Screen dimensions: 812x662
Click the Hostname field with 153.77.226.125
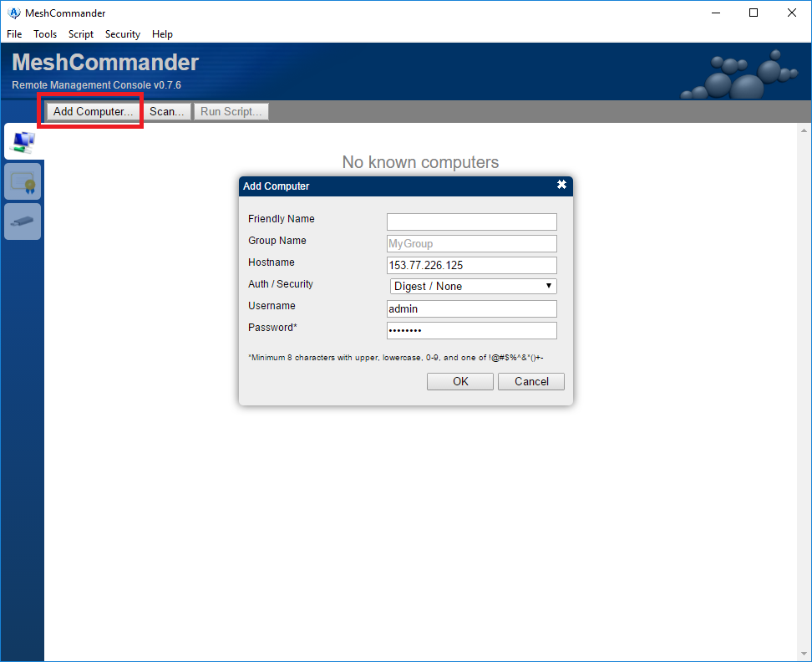472,265
